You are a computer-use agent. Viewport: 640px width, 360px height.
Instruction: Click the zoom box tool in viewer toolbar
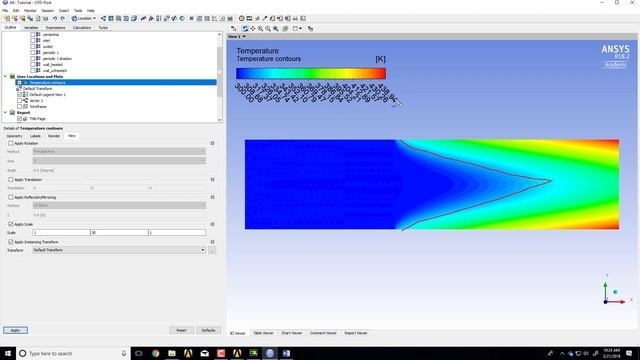[268, 29]
